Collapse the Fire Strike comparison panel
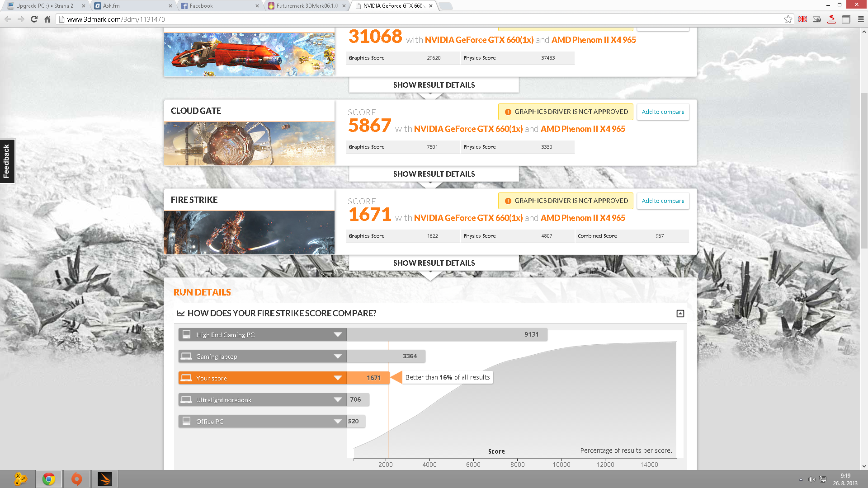The width and height of the screenshot is (868, 488). 680,313
